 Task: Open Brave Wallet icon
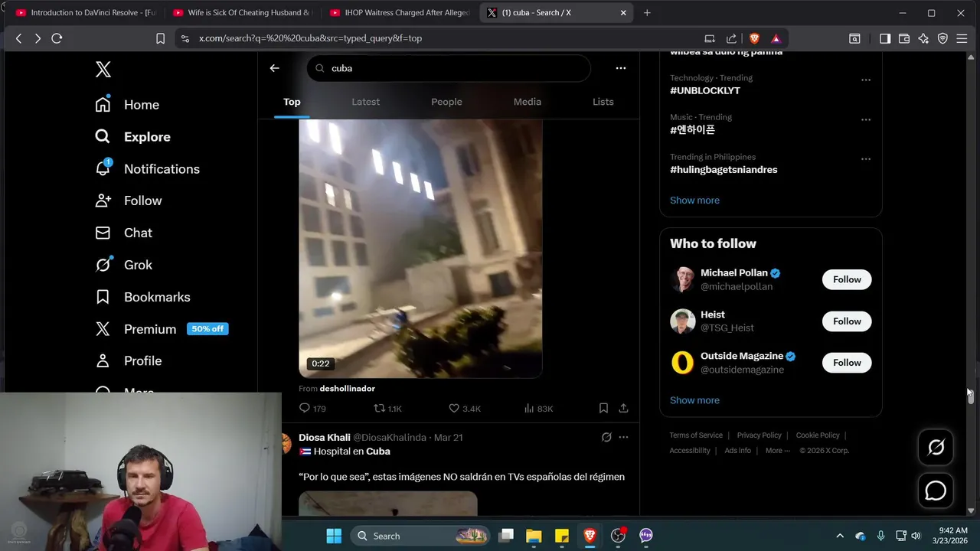click(x=904, y=38)
